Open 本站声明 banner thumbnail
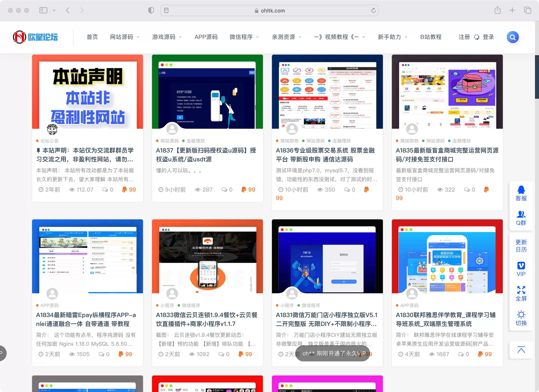Image resolution: width=539 pixels, height=392 pixels. 87,92
